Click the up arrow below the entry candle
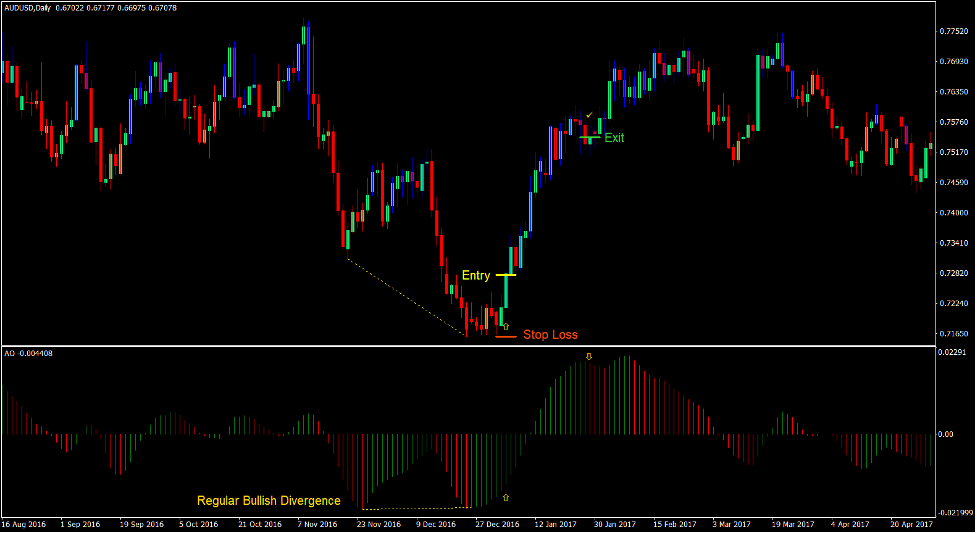The image size is (977, 533). click(505, 326)
